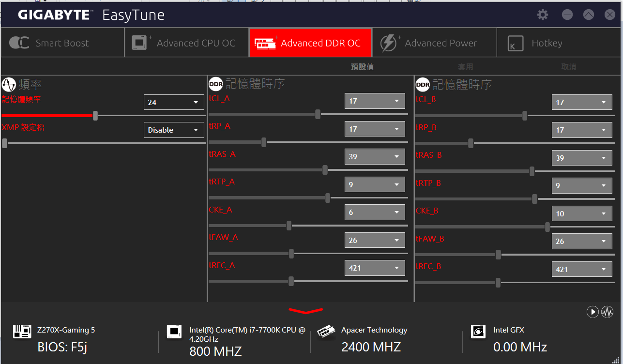
Task: Open the tRTP_B dropdown
Action: [582, 185]
